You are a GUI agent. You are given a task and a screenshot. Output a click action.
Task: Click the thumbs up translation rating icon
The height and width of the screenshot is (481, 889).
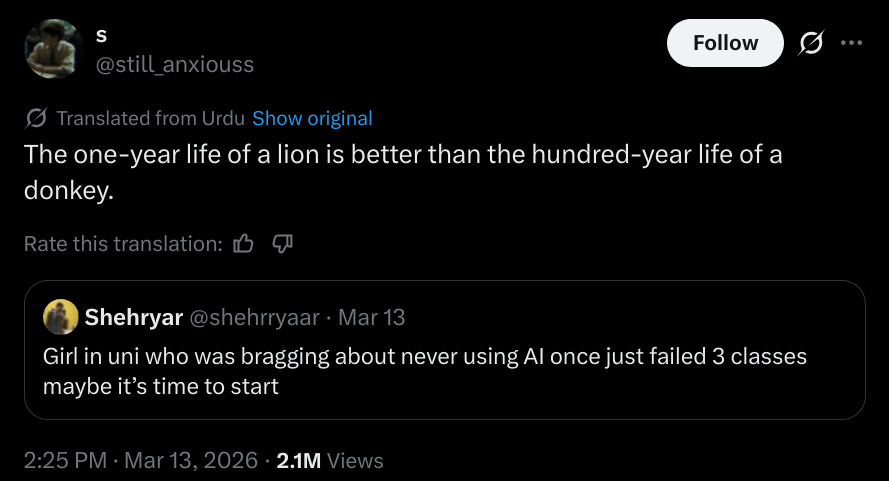tap(243, 243)
